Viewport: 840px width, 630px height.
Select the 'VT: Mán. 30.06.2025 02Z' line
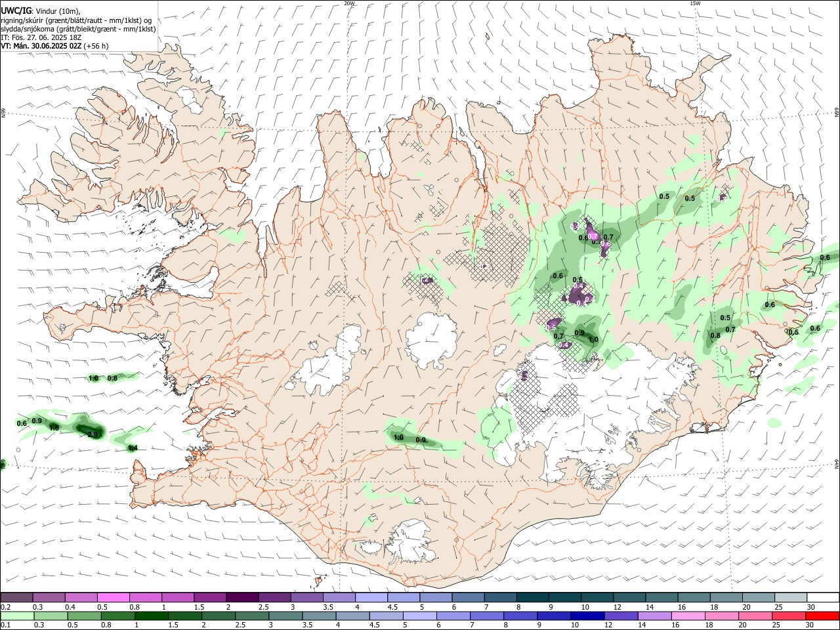(41, 46)
